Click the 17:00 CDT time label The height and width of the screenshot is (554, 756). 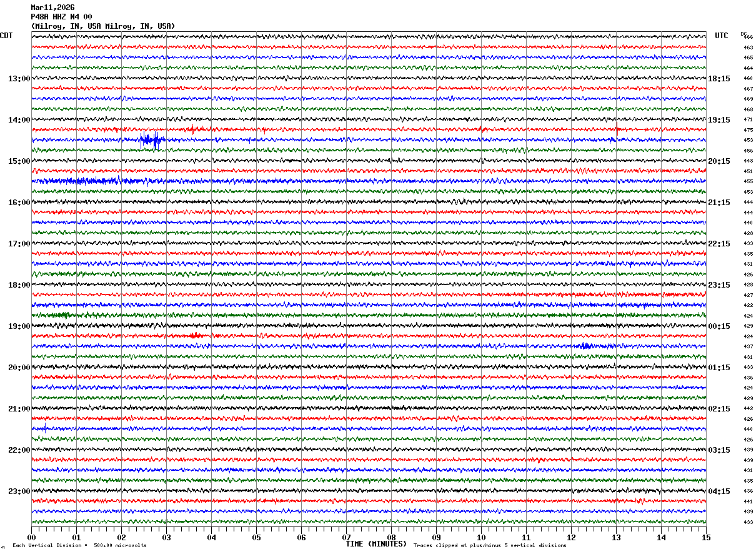pyautogui.click(x=19, y=244)
